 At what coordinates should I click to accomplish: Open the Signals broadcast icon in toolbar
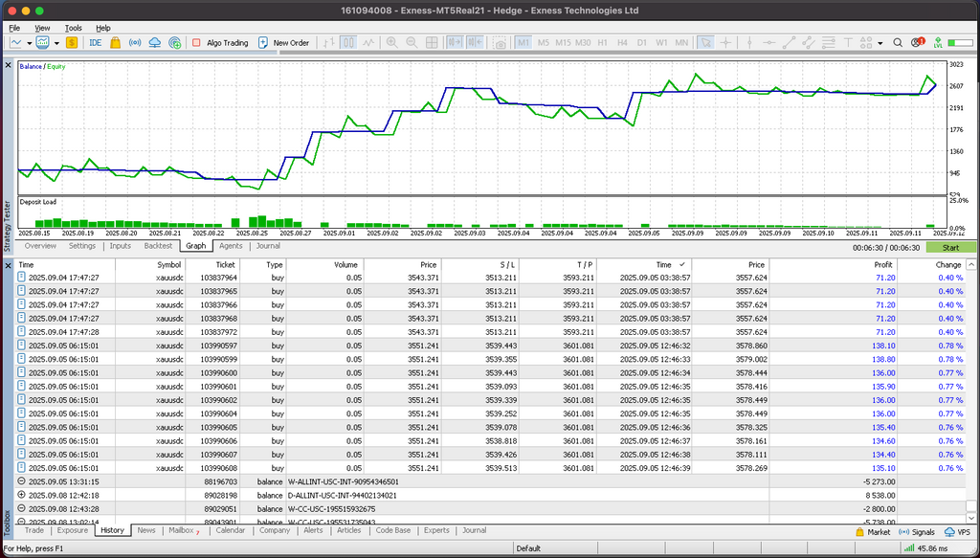pos(134,43)
